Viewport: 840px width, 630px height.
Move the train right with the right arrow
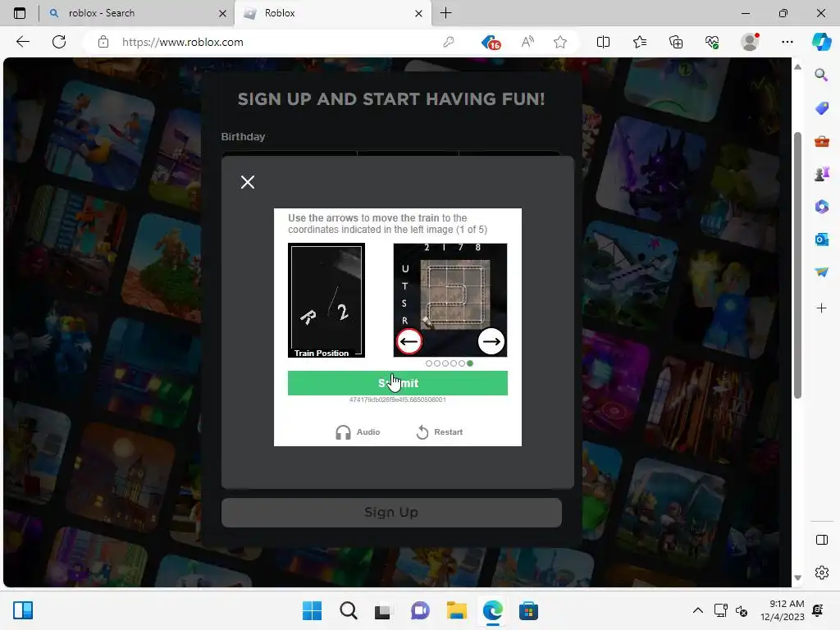point(491,342)
